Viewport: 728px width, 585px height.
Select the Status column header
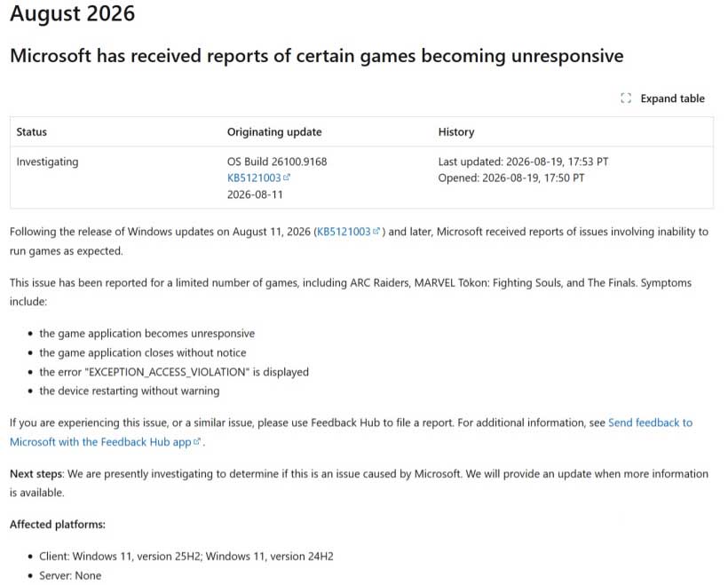(32, 132)
